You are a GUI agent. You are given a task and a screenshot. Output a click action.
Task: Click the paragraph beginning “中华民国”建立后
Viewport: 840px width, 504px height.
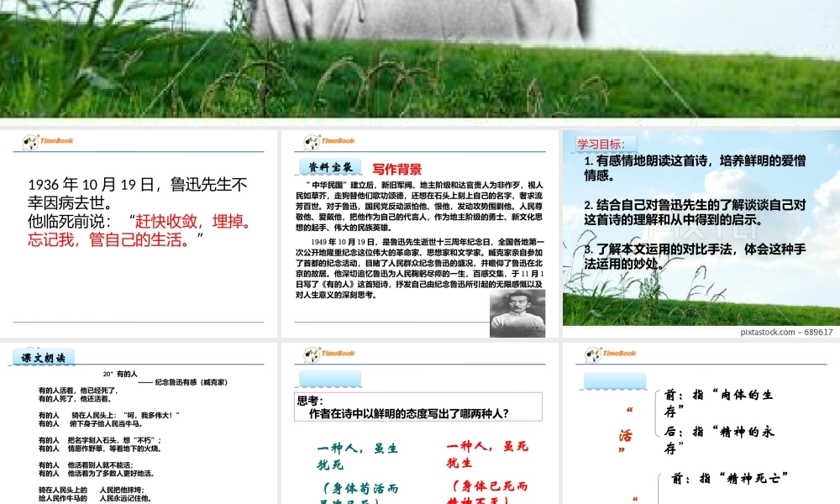click(419, 206)
